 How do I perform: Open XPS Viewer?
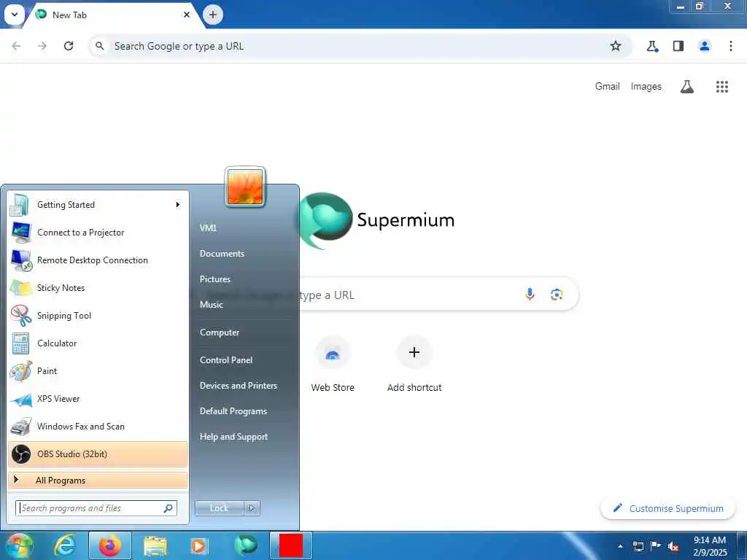coord(98,399)
